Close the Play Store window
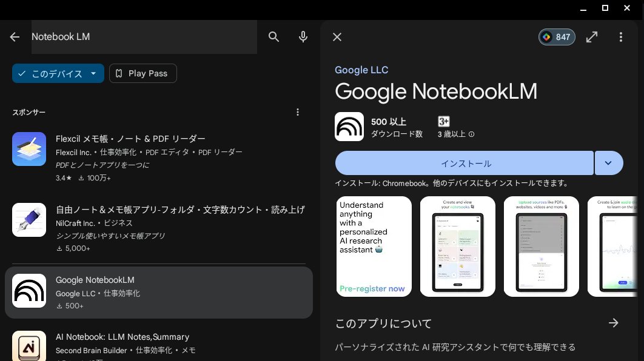Screen dimensions: 644x361 tap(627, 8)
